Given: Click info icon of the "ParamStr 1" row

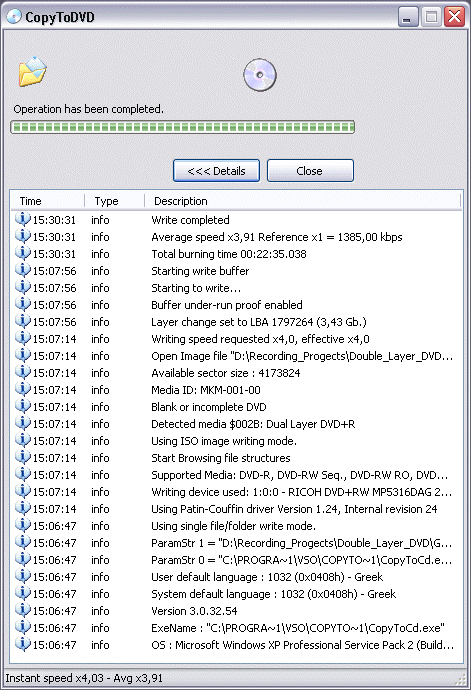Looking at the screenshot, I should point(22,543).
